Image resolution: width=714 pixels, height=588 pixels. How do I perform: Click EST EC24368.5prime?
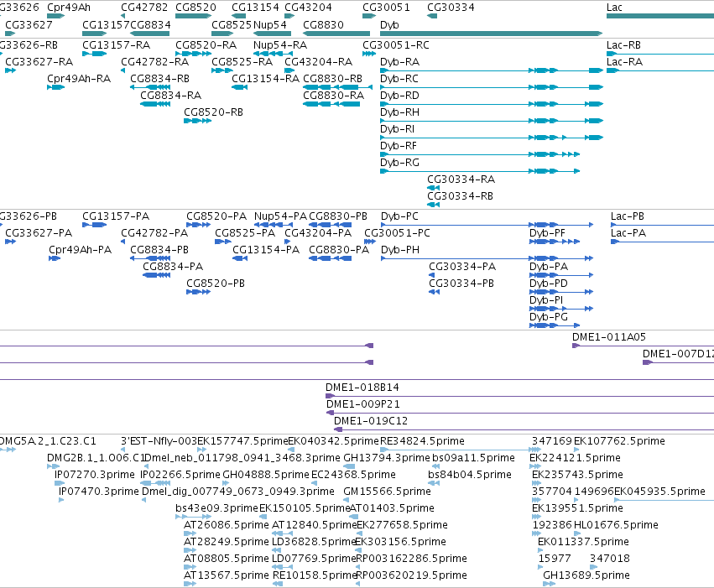click(353, 475)
